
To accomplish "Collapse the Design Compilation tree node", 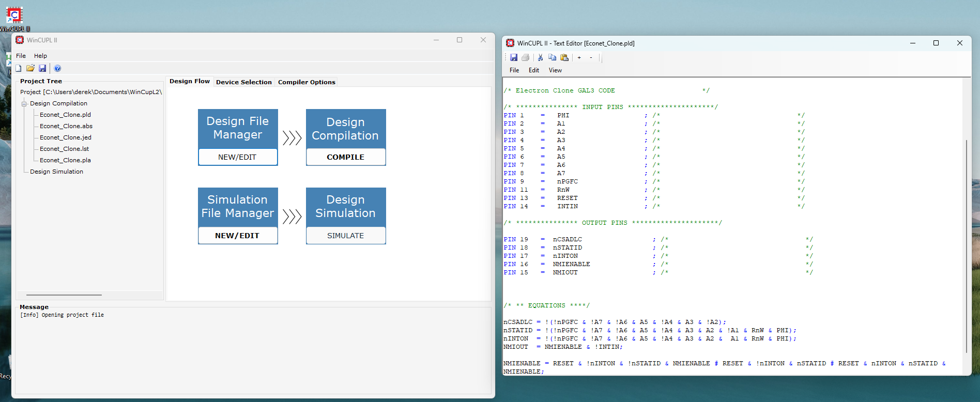I will pos(24,104).
